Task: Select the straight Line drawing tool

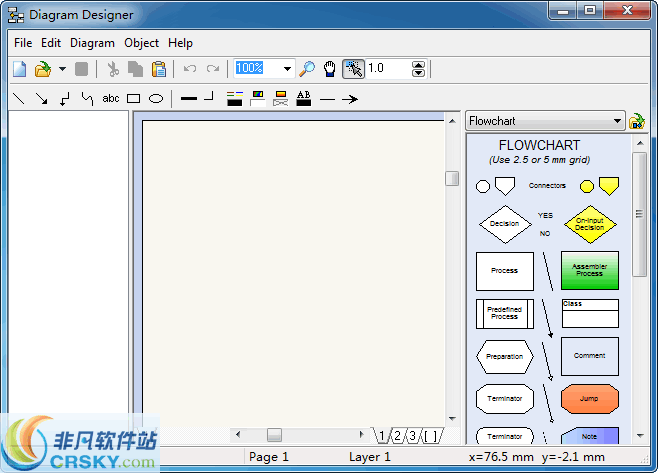Action: 19,99
